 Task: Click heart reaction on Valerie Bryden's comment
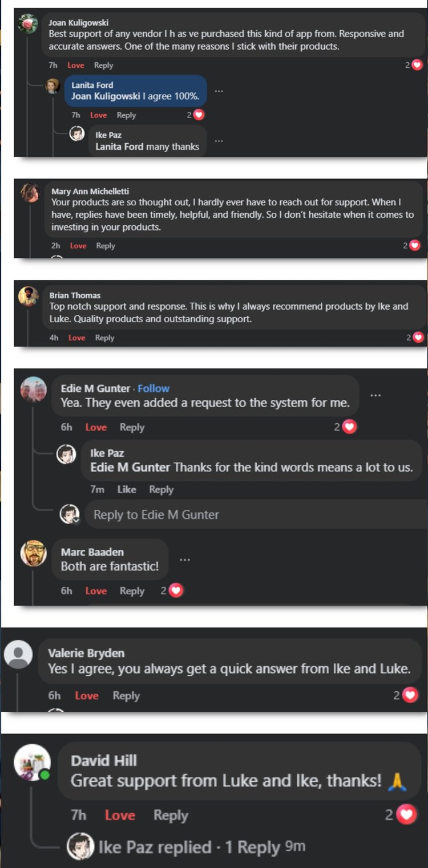pyautogui.click(x=410, y=695)
